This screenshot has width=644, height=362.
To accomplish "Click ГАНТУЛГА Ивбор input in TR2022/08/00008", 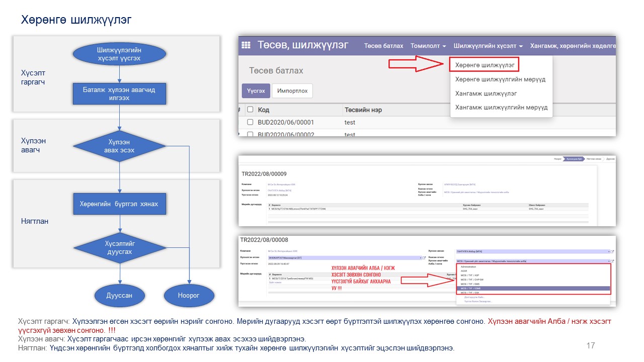I will pyautogui.click(x=532, y=251).
